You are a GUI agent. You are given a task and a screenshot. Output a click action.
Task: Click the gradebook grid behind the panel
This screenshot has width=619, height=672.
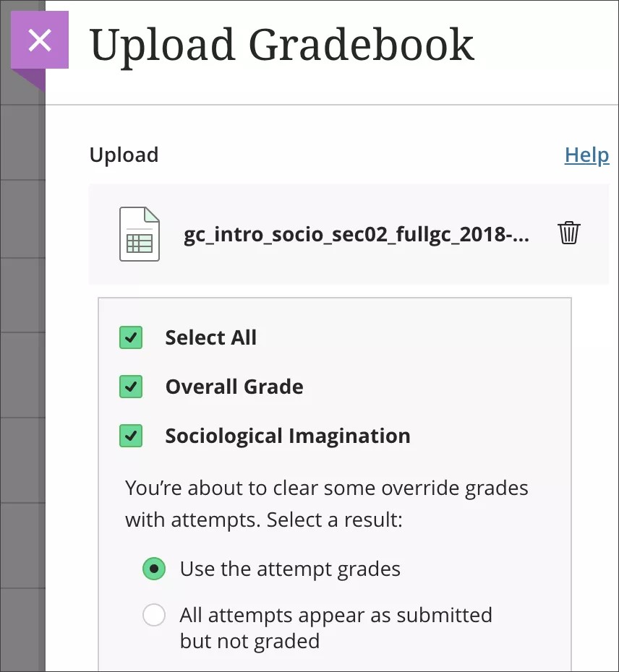[x=22, y=361]
